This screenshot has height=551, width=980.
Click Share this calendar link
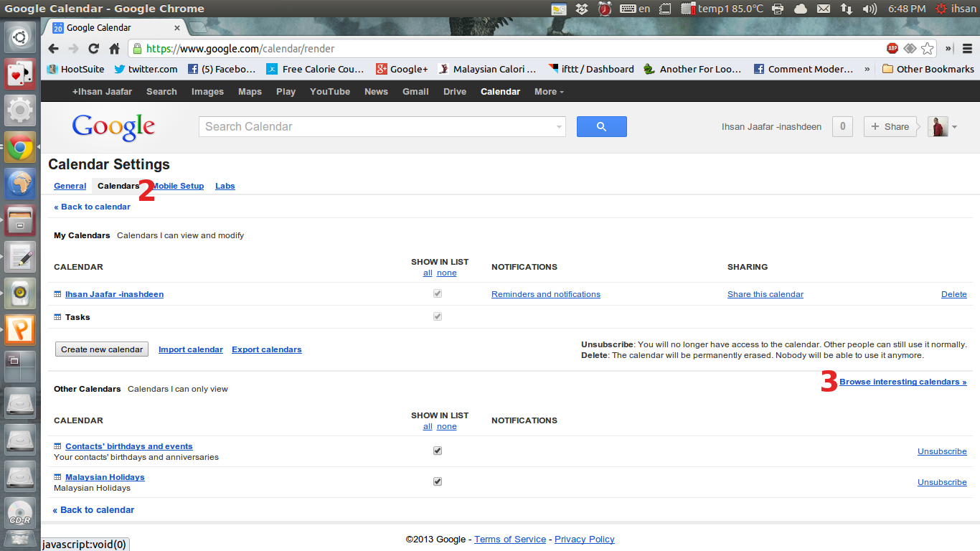[765, 294]
